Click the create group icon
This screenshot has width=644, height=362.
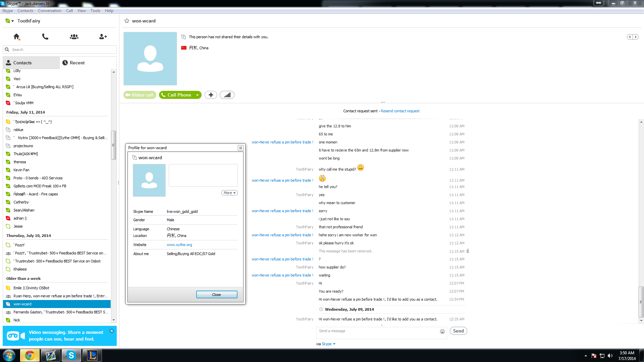point(74,37)
